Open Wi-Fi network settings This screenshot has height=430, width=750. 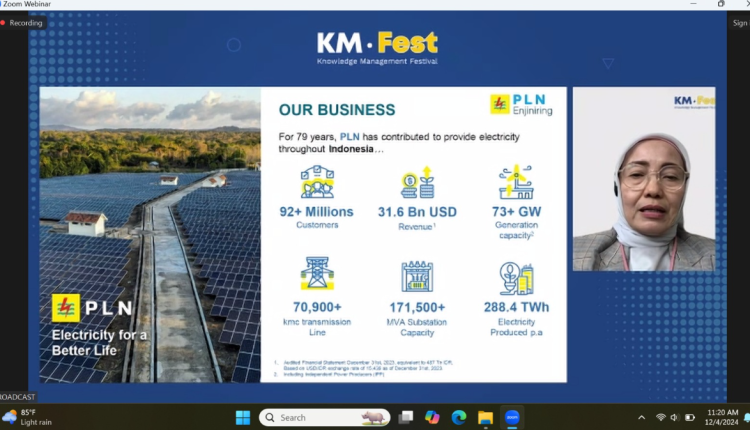[661, 418]
